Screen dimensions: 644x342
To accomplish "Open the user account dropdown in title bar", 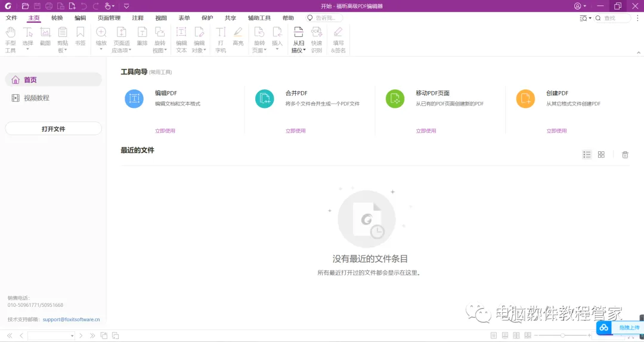I will pyautogui.click(x=580, y=6).
